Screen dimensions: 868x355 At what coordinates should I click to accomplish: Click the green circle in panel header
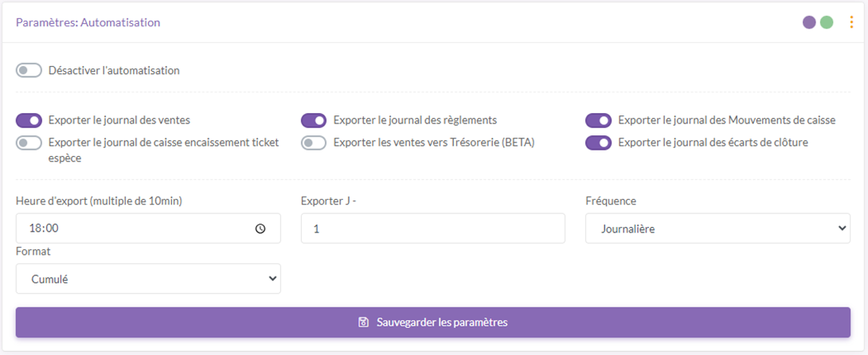tap(827, 22)
